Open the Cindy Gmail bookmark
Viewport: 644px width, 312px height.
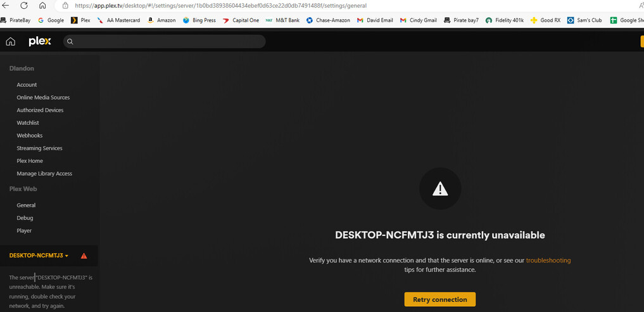[419, 20]
